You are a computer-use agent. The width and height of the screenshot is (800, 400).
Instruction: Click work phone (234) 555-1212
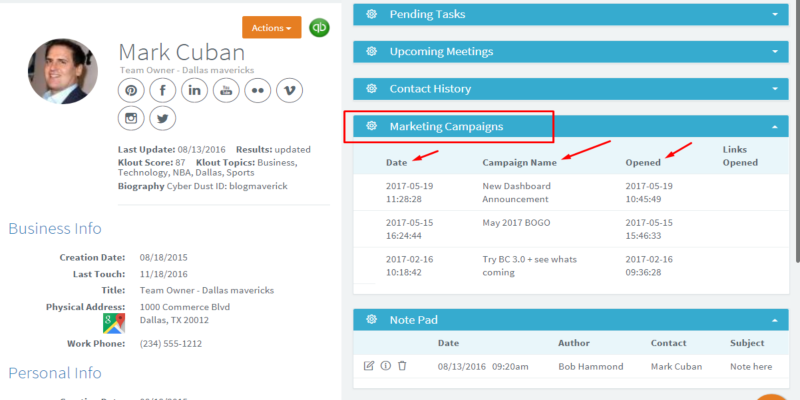171,343
